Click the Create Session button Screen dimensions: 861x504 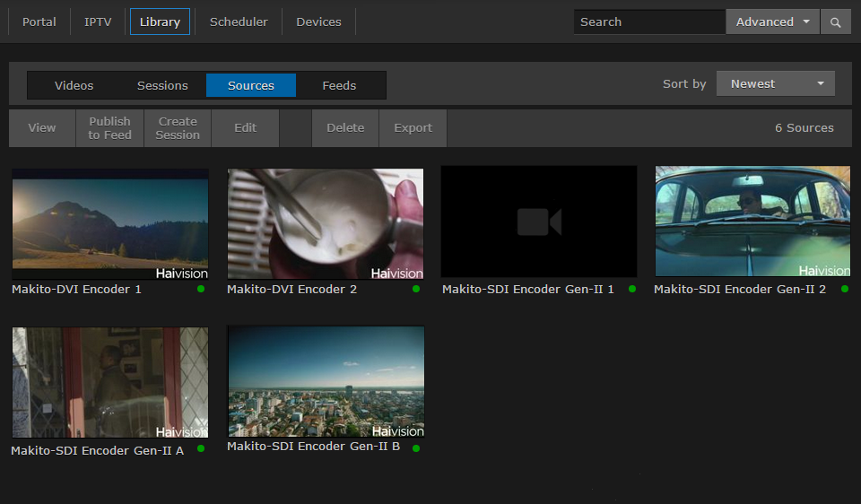[178, 128]
